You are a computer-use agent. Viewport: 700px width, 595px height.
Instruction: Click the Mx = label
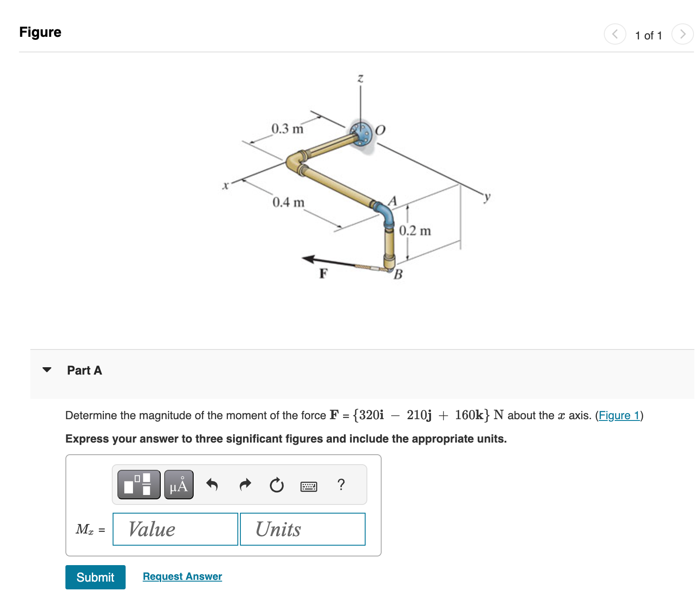tap(90, 529)
